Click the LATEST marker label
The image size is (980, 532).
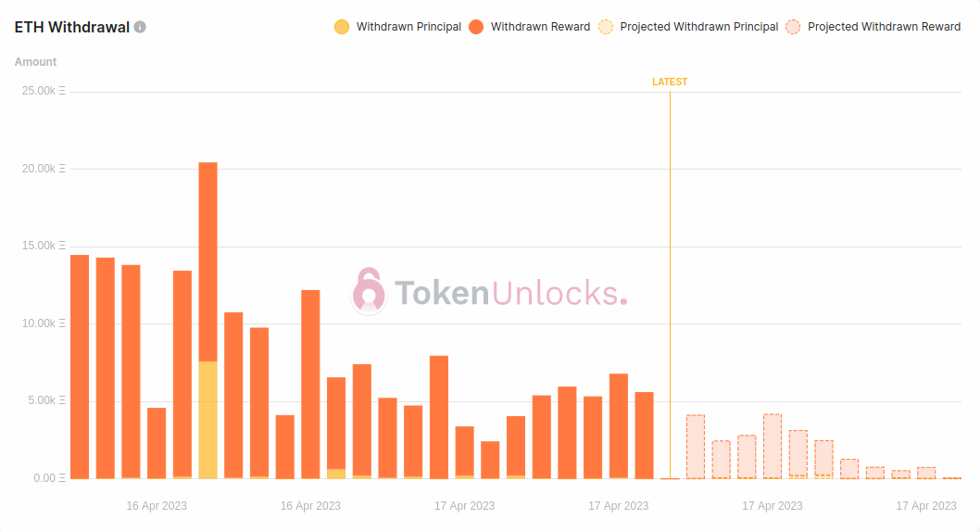click(670, 82)
